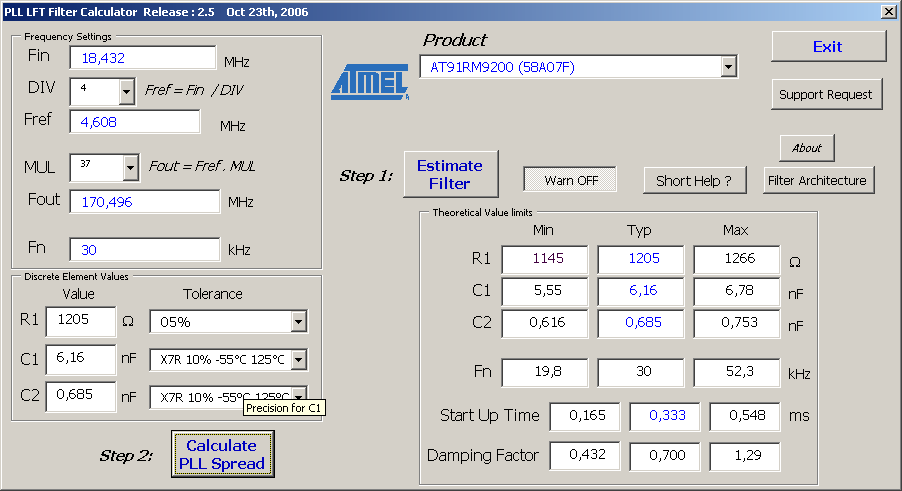This screenshot has height=491, width=902.
Task: Click the Step 2: label
Action: click(x=126, y=456)
